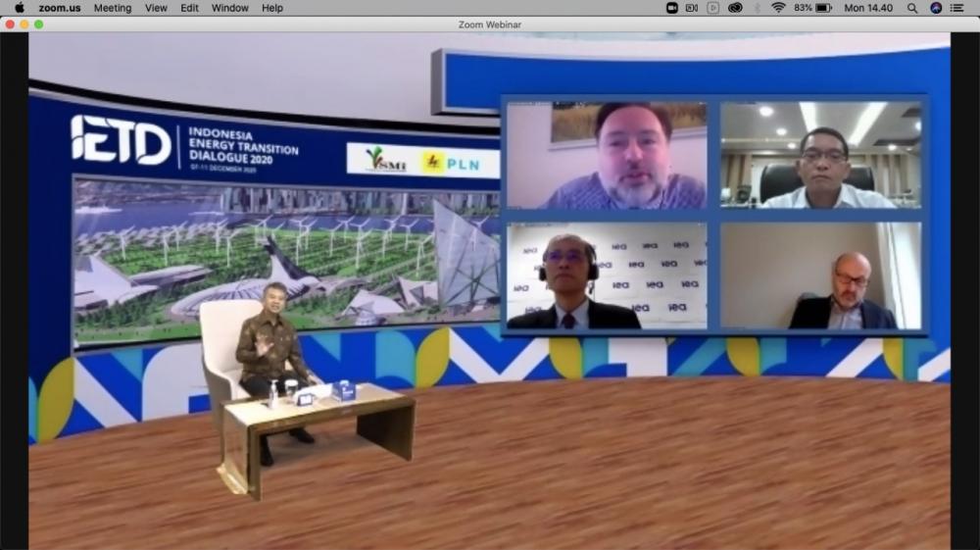
Task: Click the IETD logo on the stage banner
Action: [122, 140]
